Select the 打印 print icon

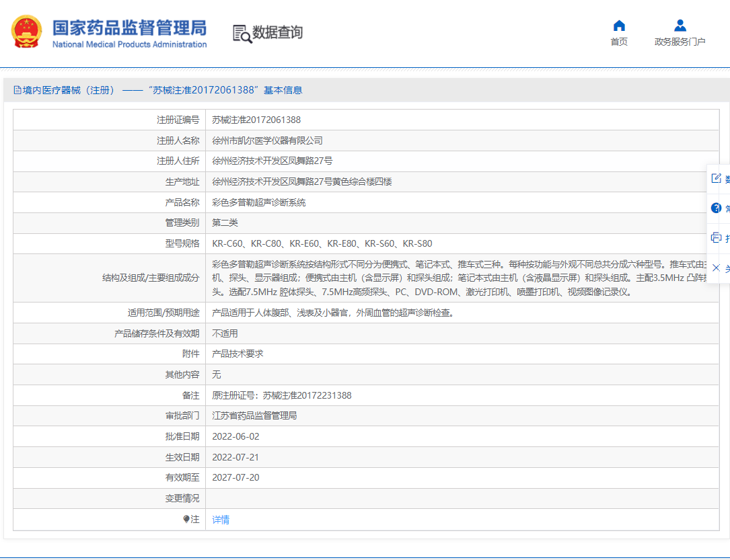(x=716, y=237)
